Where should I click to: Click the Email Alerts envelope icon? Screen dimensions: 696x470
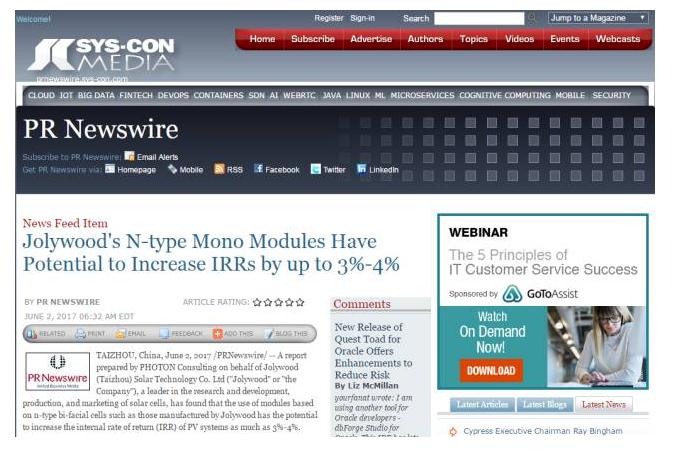(x=129, y=157)
